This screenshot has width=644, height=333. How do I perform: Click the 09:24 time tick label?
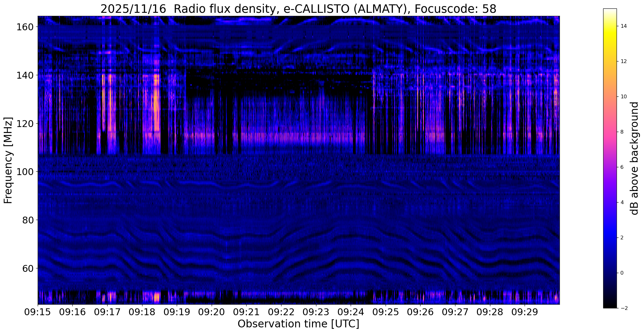tap(351, 312)
